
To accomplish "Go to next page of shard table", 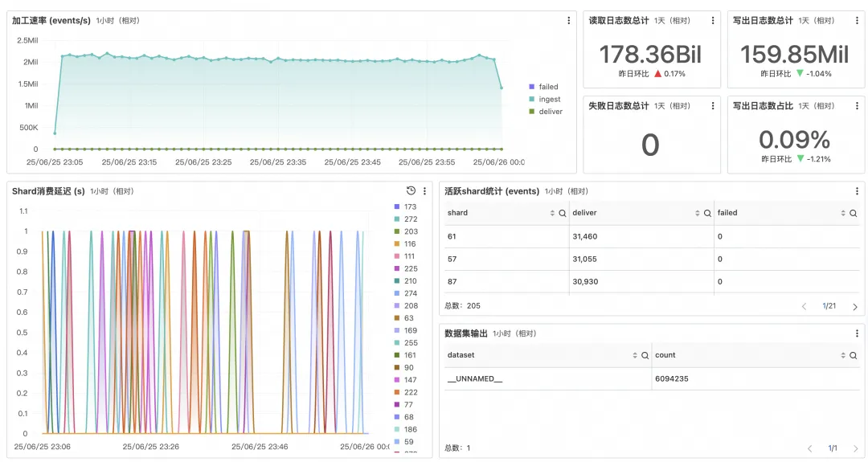I will [854, 306].
